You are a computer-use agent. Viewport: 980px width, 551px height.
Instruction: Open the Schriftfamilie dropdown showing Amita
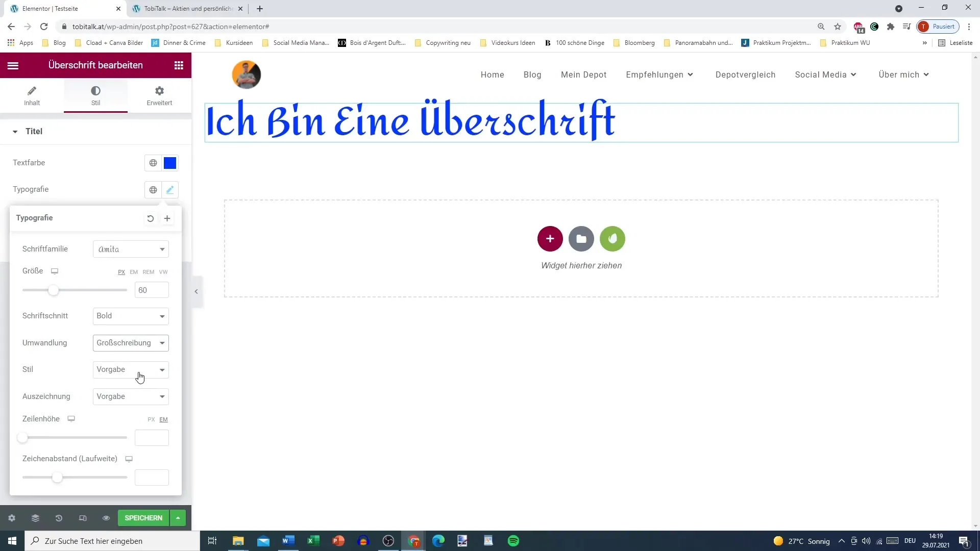131,249
